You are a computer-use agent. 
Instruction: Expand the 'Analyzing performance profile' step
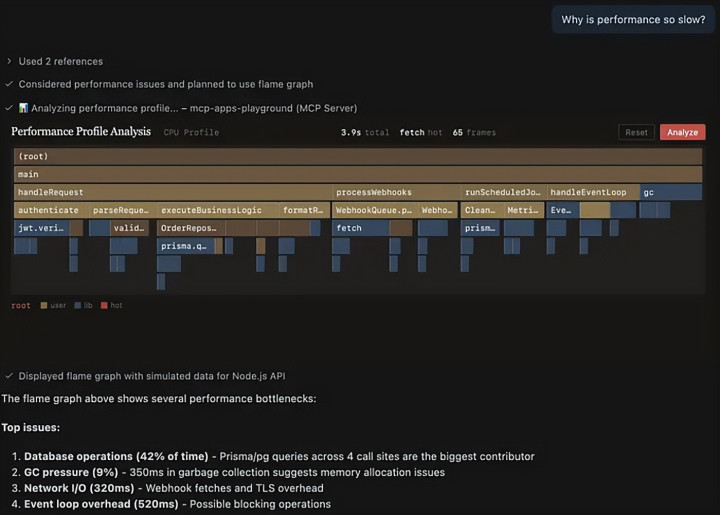pos(9,108)
